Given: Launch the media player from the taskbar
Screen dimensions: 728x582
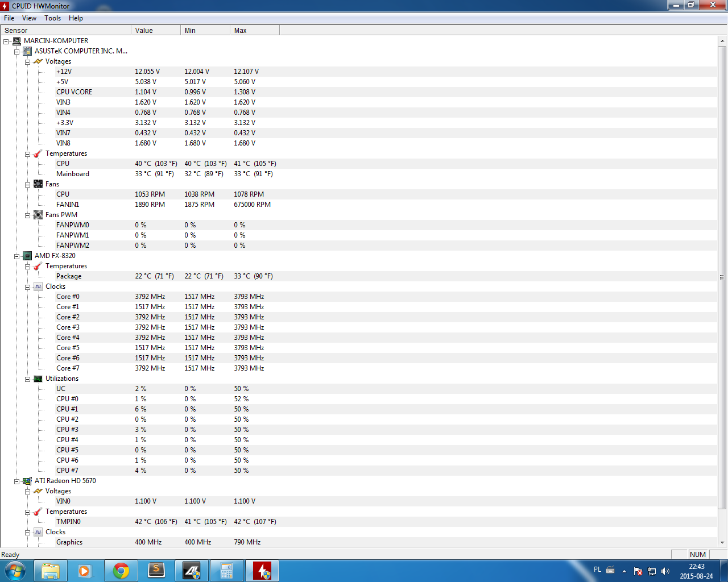Looking at the screenshot, I should tap(85, 571).
